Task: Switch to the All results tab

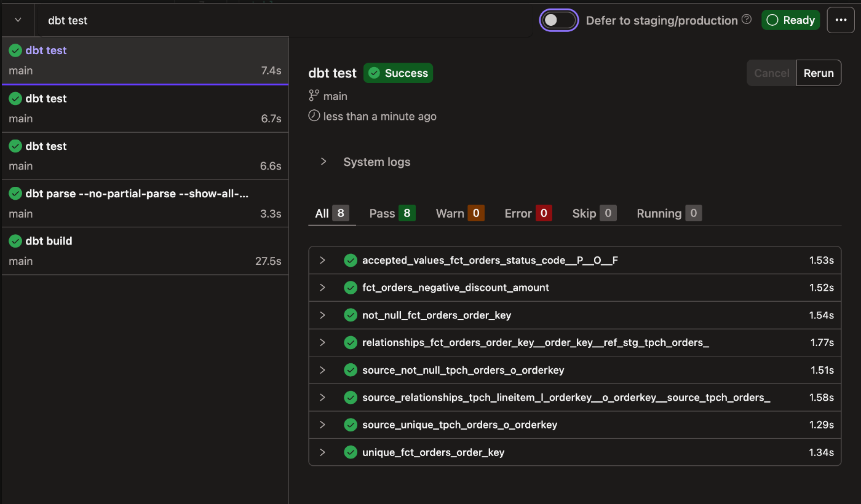Action: click(332, 213)
